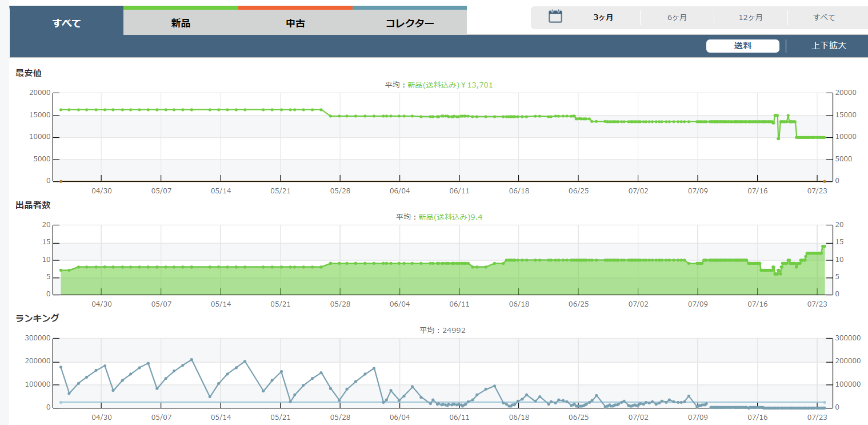The width and height of the screenshot is (868, 425).
Task: Choose the 6ヶ月 time range
Action: 677,18
